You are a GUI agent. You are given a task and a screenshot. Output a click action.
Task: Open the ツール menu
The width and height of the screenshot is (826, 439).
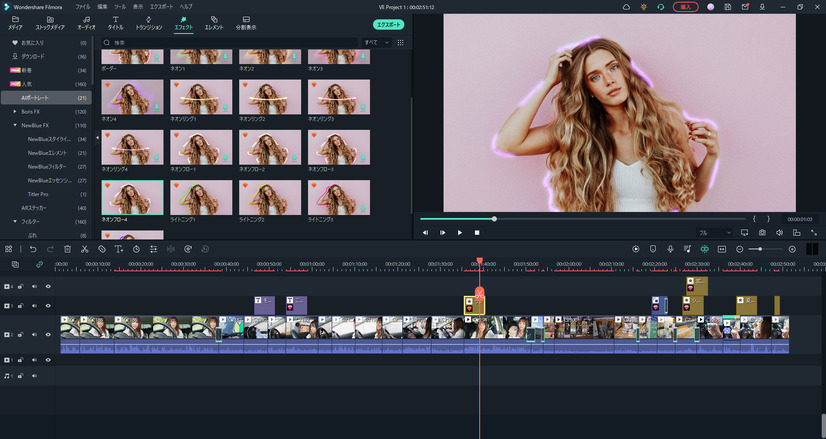click(x=120, y=7)
